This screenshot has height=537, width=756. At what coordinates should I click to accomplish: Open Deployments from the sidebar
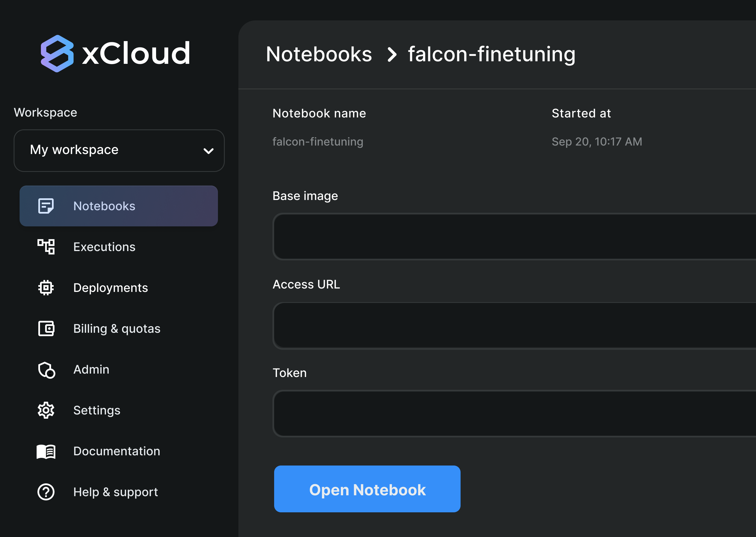[x=110, y=288]
